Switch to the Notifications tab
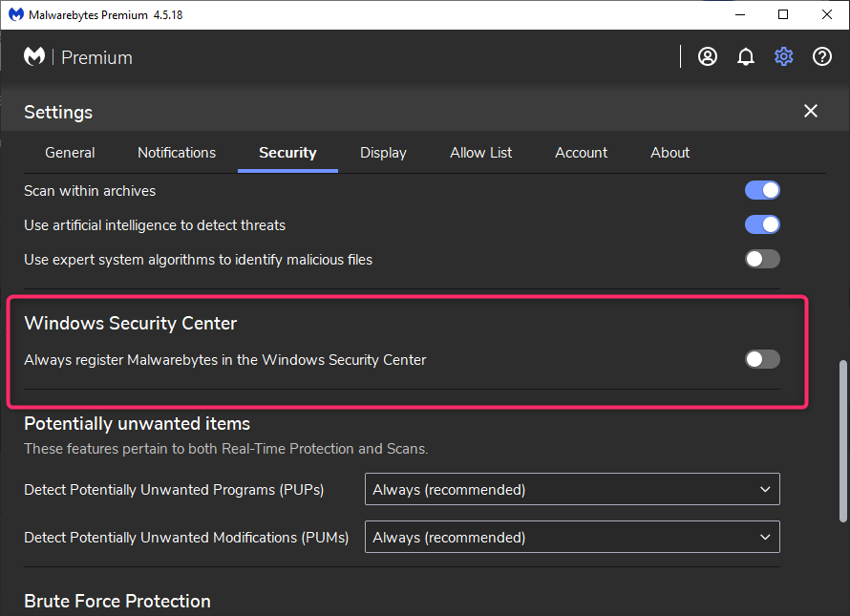The width and height of the screenshot is (850, 616). [177, 153]
